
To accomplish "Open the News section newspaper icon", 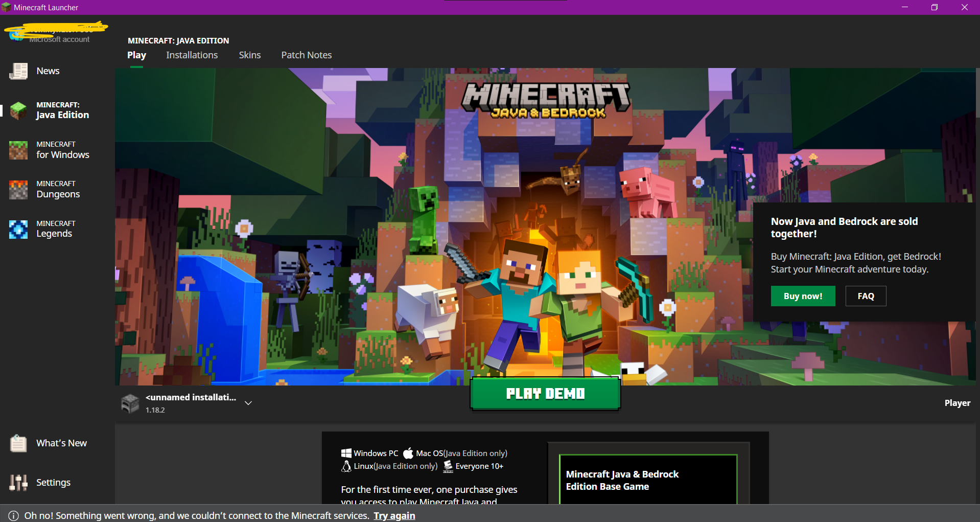I will 18,71.
